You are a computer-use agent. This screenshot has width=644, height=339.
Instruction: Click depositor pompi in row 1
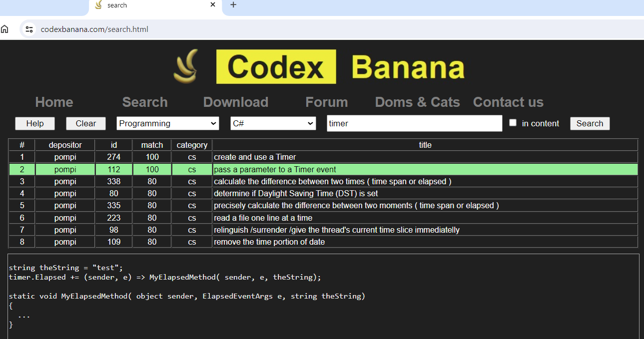click(x=65, y=157)
